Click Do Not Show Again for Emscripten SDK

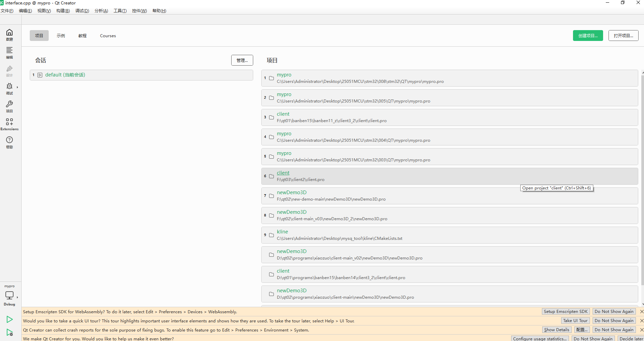(614, 312)
